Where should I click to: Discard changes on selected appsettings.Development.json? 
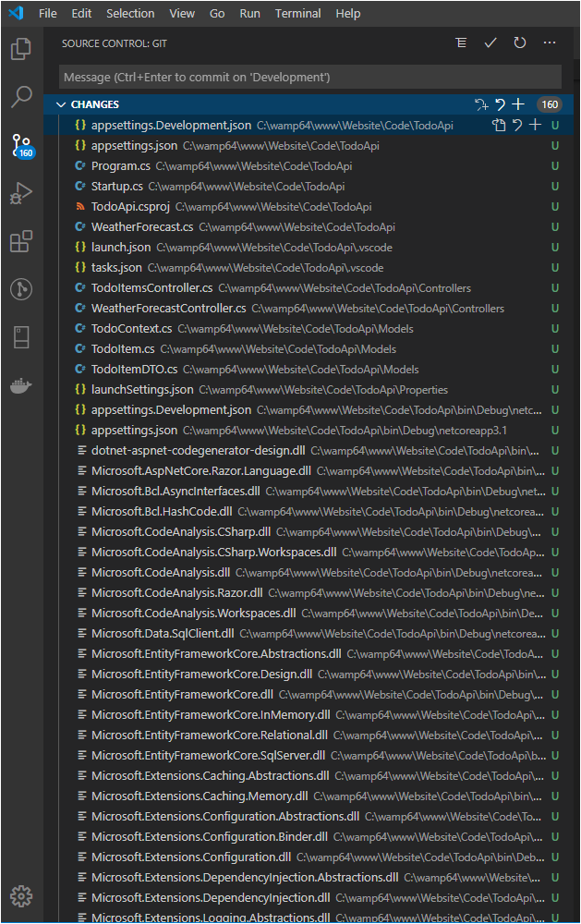[516, 125]
